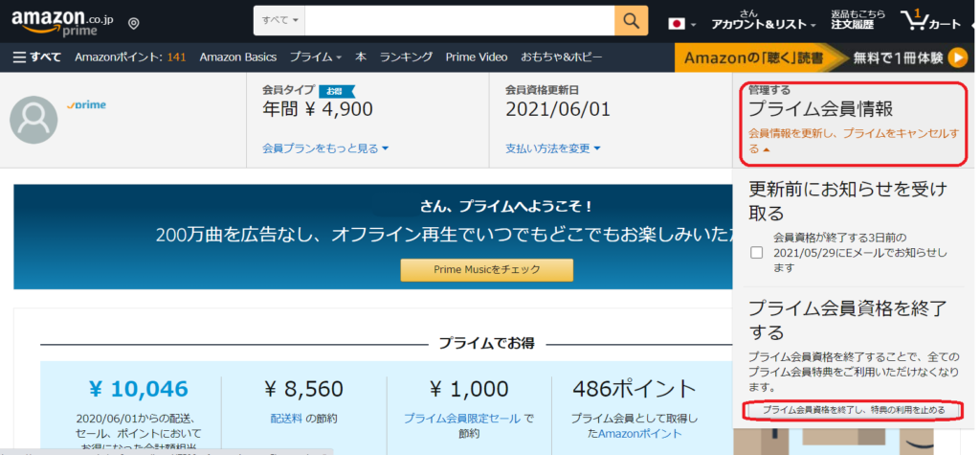Click the small prime badge beside avatar
980x455 pixels.
pyautogui.click(x=86, y=105)
